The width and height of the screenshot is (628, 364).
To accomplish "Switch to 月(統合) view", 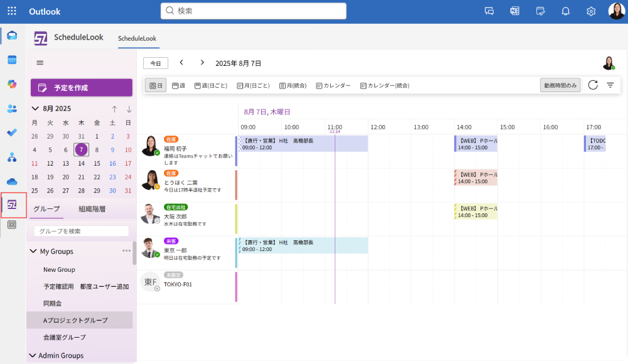I will (293, 85).
